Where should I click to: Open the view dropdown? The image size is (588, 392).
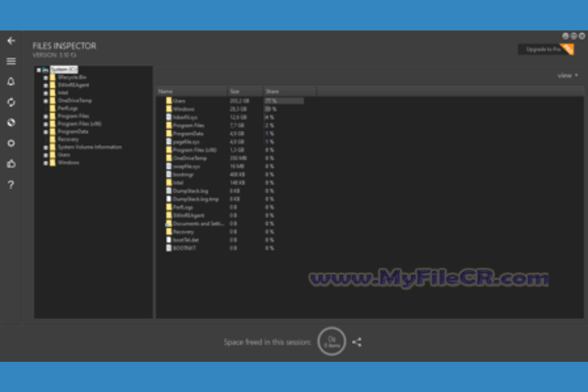568,75
